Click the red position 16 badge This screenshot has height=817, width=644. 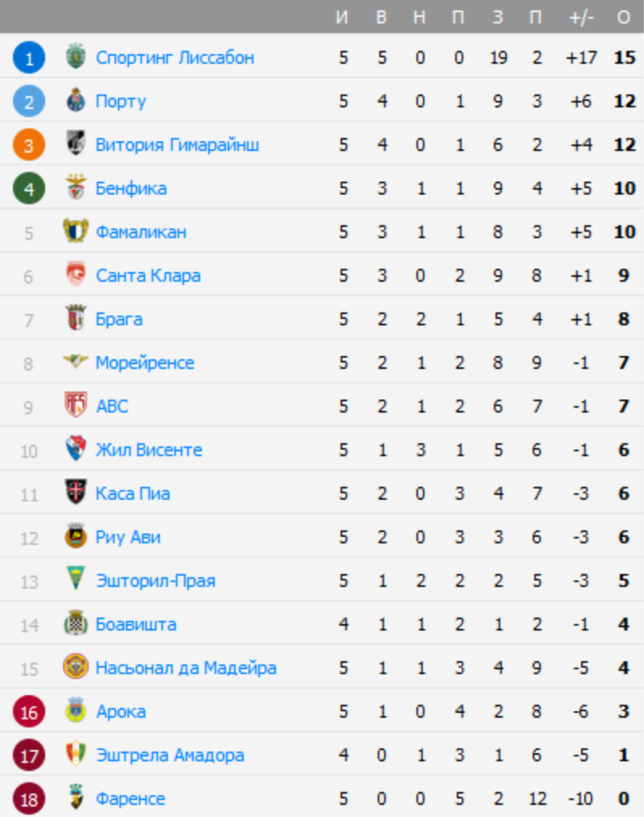[29, 711]
